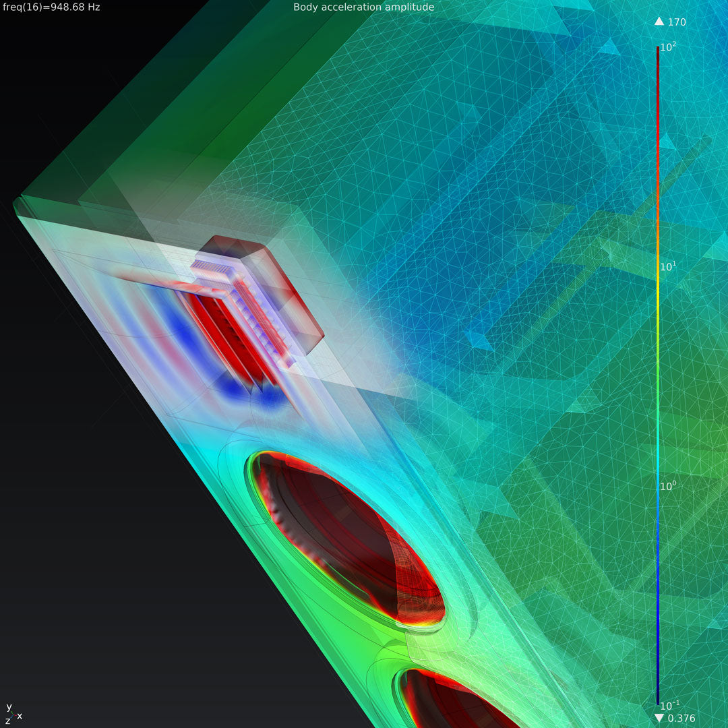Click the freq(16)=948.68 Hz label

(51, 7)
